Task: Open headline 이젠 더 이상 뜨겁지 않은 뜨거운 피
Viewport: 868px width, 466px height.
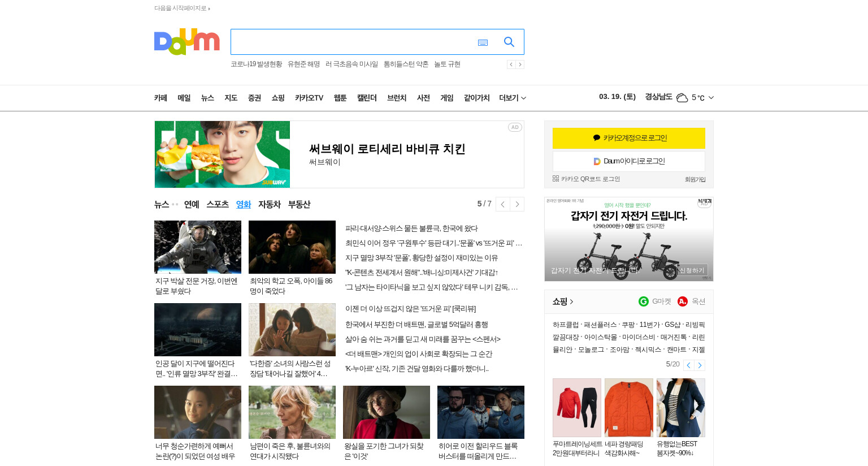Action: pyautogui.click(x=411, y=309)
